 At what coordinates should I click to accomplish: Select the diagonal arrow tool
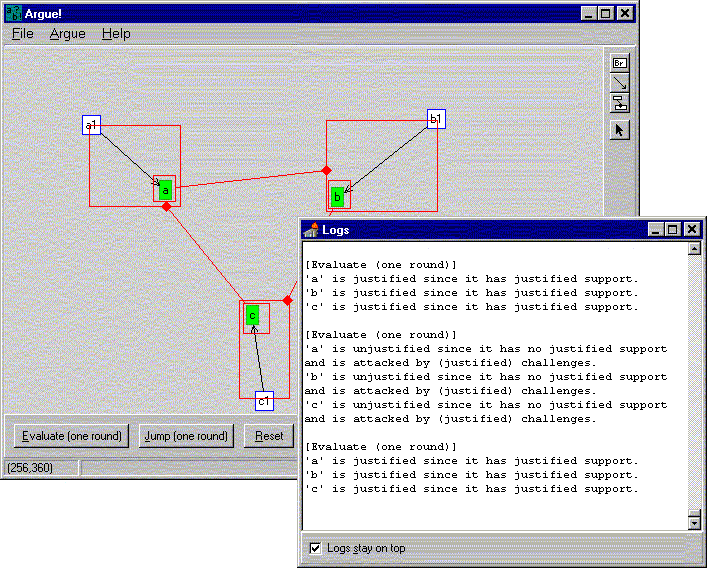click(620, 82)
